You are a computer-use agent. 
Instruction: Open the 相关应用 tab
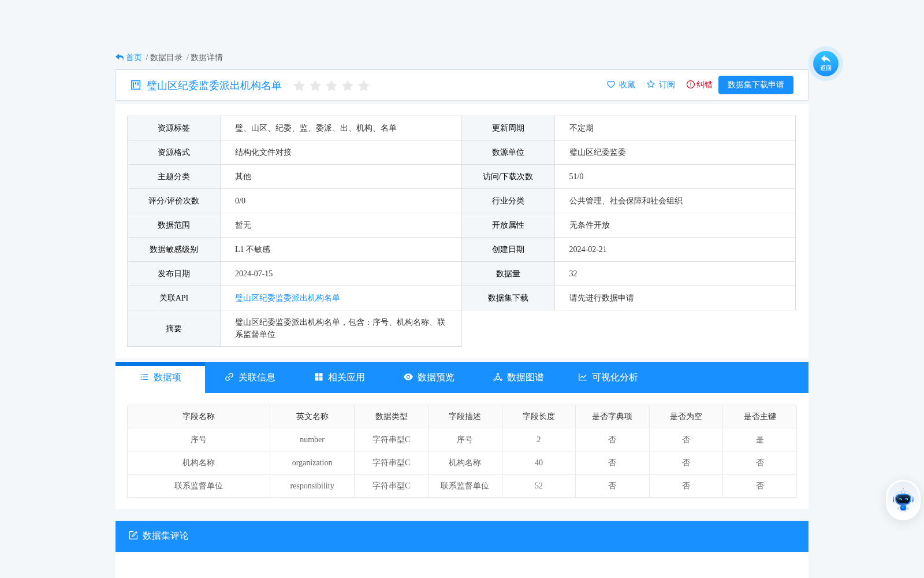340,377
